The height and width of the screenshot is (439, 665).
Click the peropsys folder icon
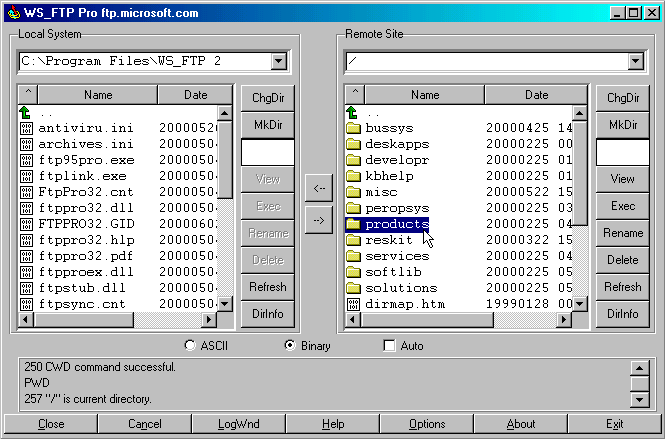[353, 208]
